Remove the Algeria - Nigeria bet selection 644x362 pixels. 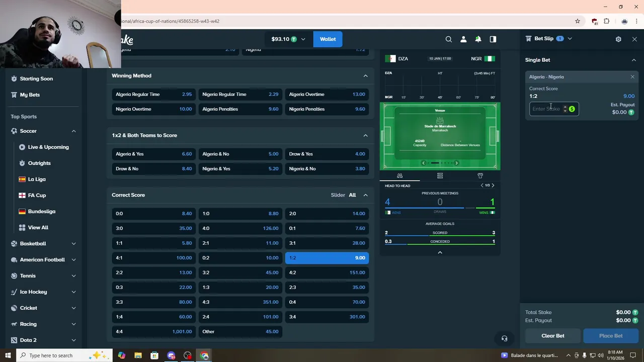coord(632,77)
